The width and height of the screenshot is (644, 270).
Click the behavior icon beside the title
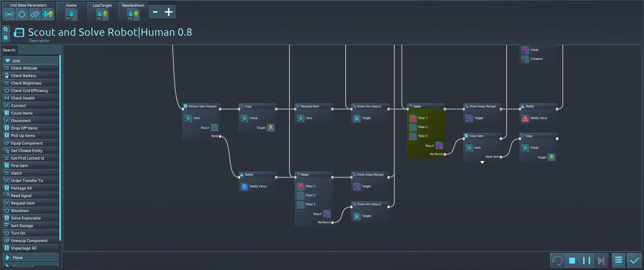[x=19, y=33]
